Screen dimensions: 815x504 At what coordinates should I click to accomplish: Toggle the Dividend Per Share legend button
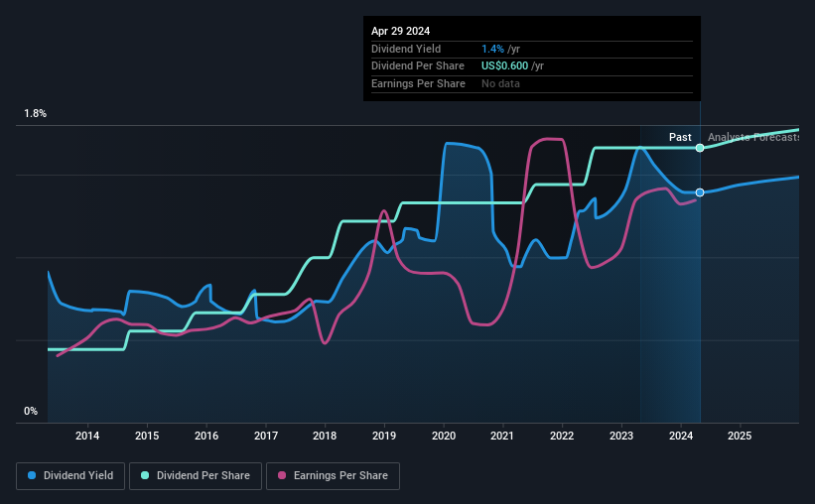(196, 476)
